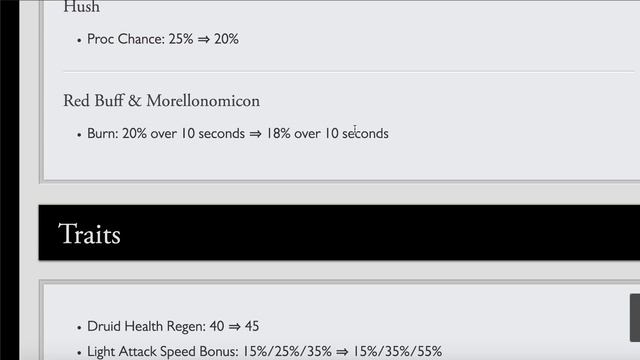Click the bullet before Light Attack Speed Bonus

click(79, 353)
